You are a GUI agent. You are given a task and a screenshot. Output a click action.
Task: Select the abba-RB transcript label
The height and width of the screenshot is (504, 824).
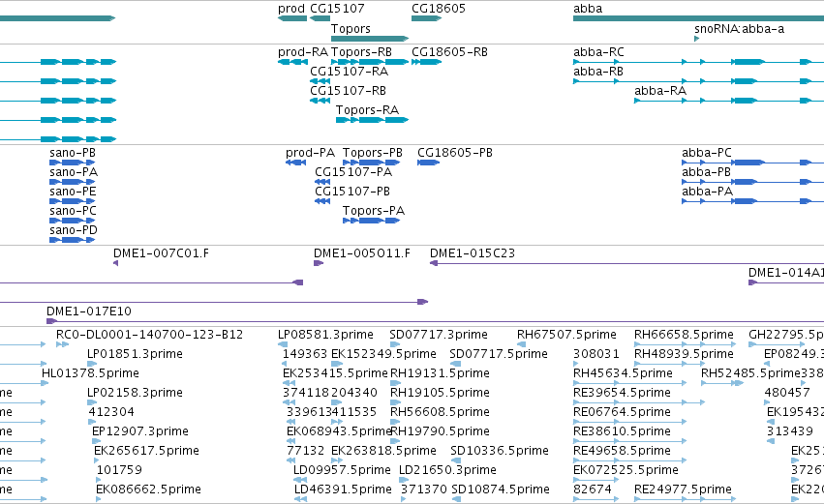pyautogui.click(x=598, y=72)
